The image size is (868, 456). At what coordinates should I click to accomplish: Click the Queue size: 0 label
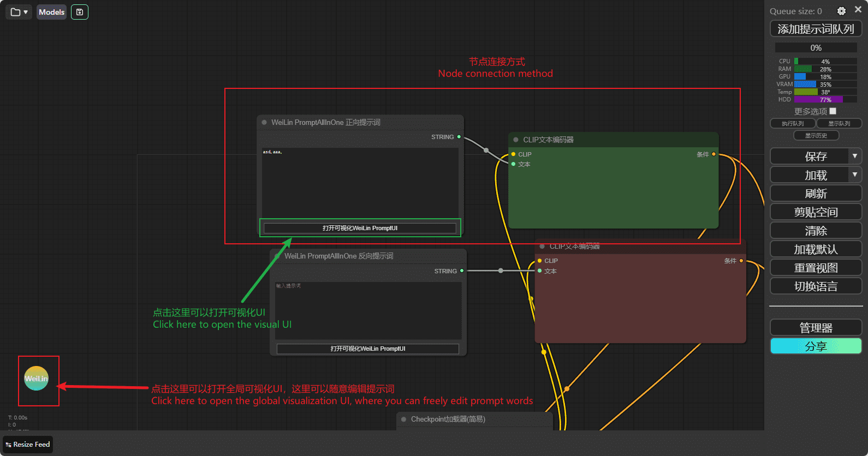795,11
